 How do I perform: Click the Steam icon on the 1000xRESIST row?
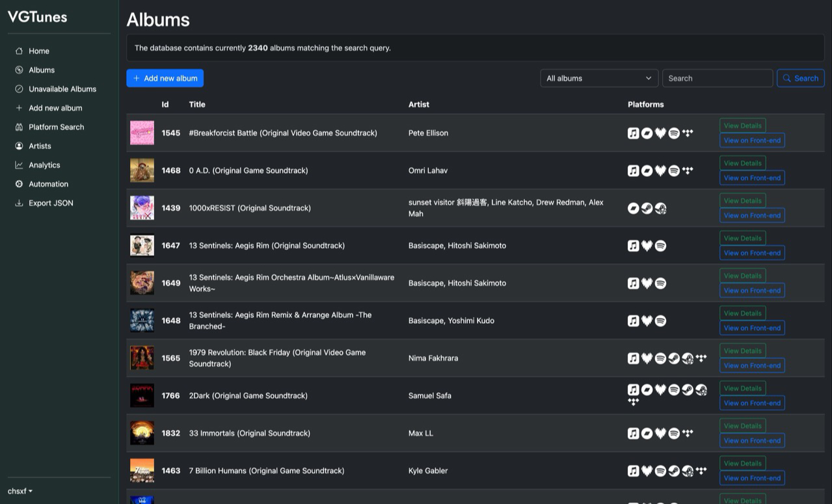647,208
